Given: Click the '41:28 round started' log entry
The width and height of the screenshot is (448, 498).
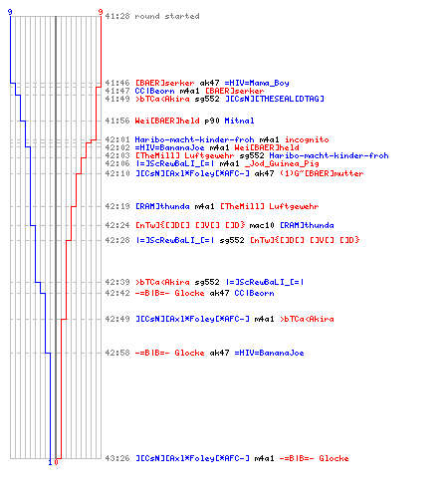Looking at the screenshot, I should tap(152, 16).
